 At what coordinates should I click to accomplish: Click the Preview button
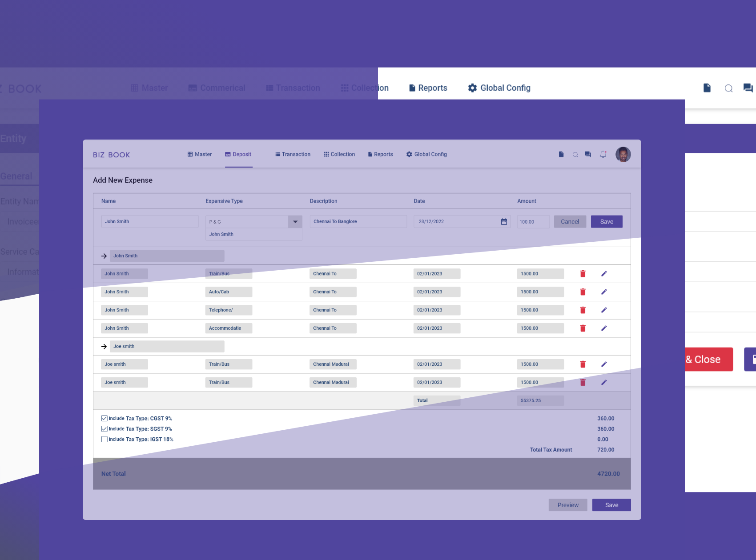click(x=568, y=505)
